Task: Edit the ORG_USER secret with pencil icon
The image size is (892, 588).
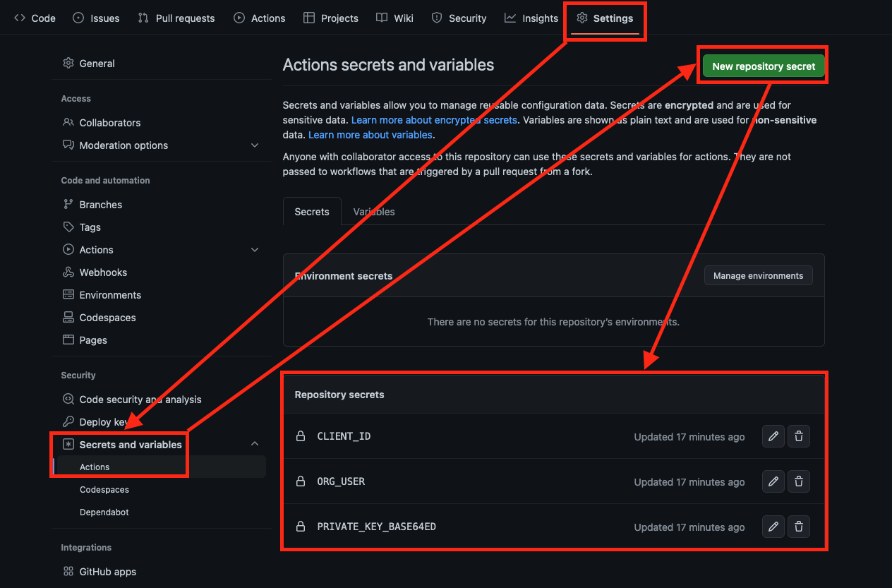Action: (773, 482)
